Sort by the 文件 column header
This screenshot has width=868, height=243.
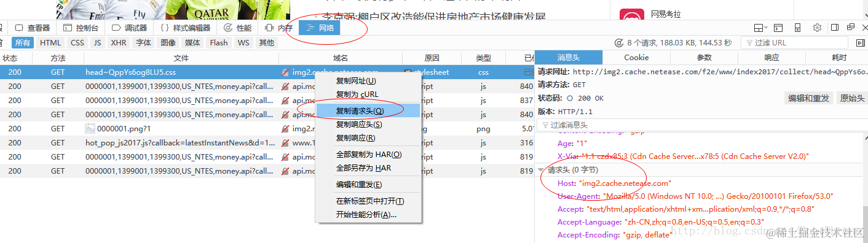pyautogui.click(x=181, y=58)
